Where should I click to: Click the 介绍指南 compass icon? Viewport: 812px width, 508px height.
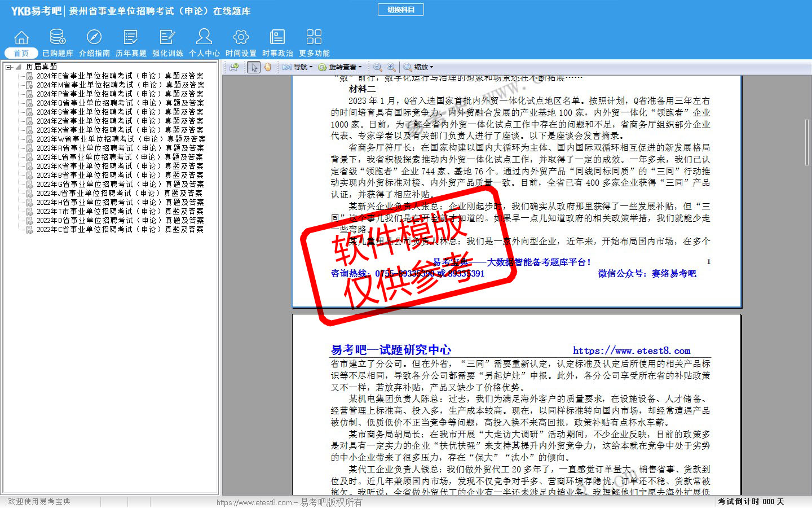click(94, 43)
